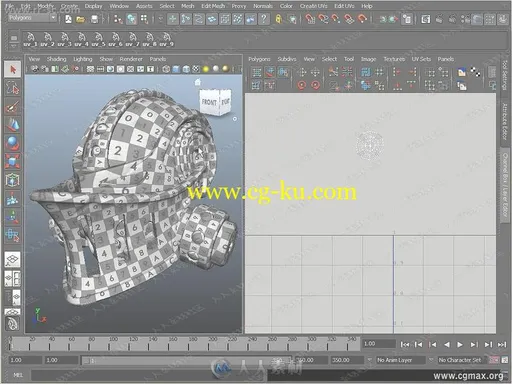
Task: Click the Open Scene folder icon
Action: click(80, 19)
